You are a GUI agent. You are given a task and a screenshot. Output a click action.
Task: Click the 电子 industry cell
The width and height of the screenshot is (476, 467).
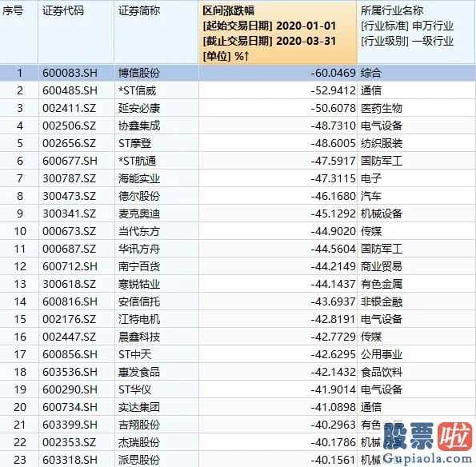pyautogui.click(x=371, y=179)
